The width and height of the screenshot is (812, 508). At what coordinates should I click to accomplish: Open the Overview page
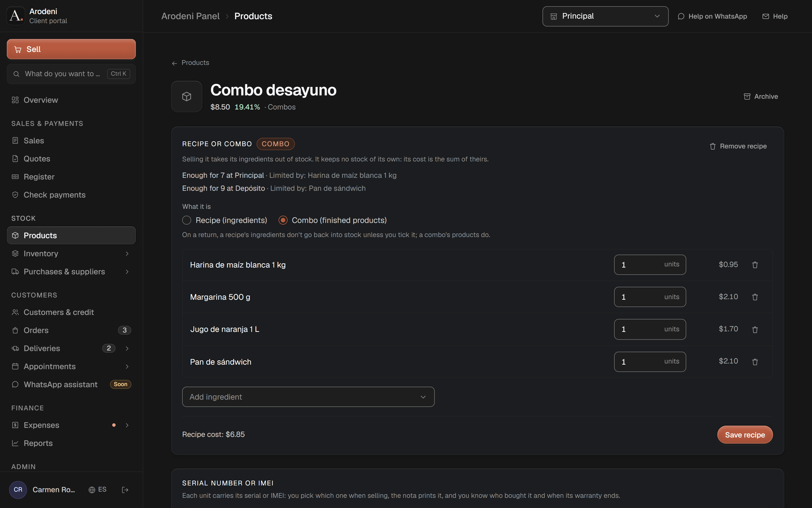pyautogui.click(x=71, y=100)
